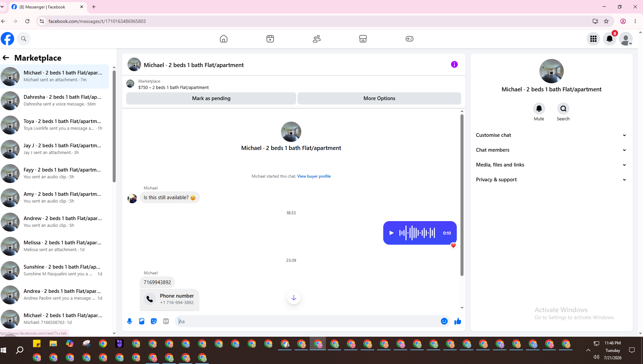Click Mark as pending button
Viewport: 643px width, 364px height.
coord(211,98)
